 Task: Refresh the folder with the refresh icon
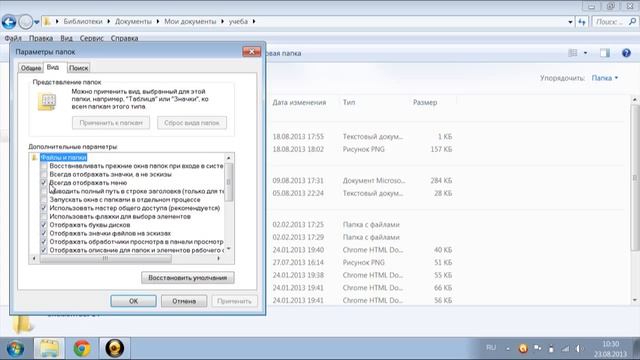click(x=582, y=22)
